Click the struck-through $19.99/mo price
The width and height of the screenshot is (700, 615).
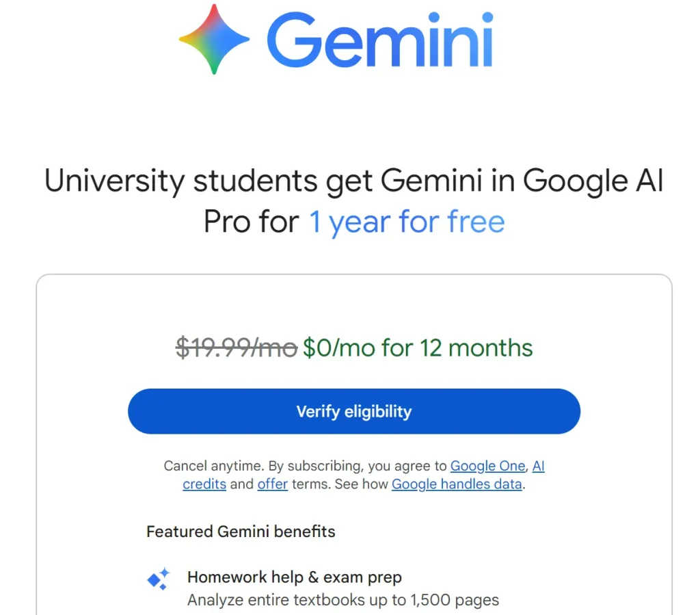pyautogui.click(x=236, y=348)
